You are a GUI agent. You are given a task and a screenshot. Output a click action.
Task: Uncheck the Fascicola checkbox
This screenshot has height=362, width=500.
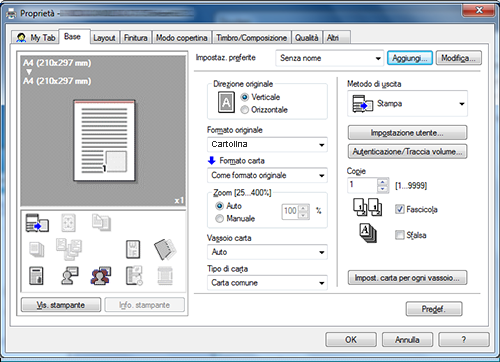[x=399, y=209]
